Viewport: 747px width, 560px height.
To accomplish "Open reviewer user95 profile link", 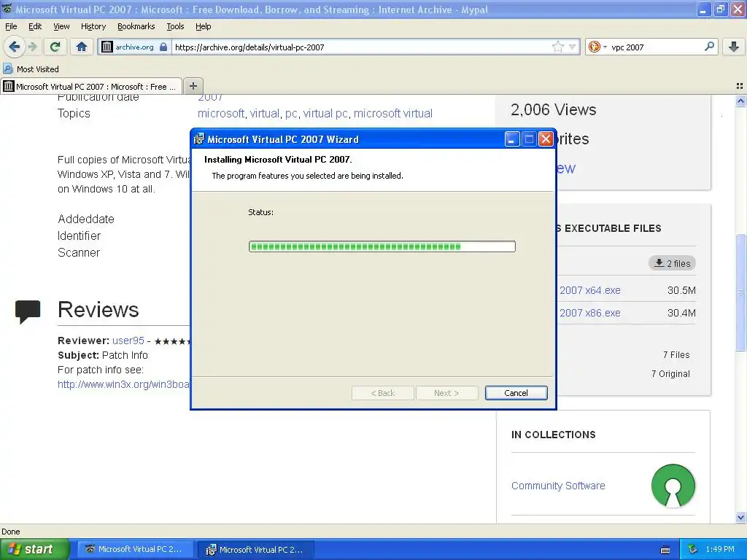I will pos(128,341).
